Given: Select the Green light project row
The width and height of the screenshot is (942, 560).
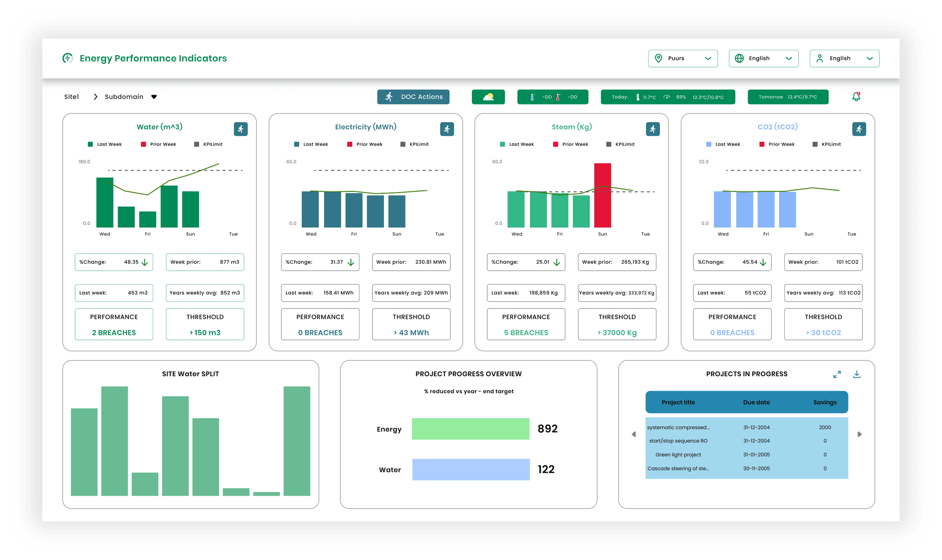Looking at the screenshot, I should [x=678, y=455].
